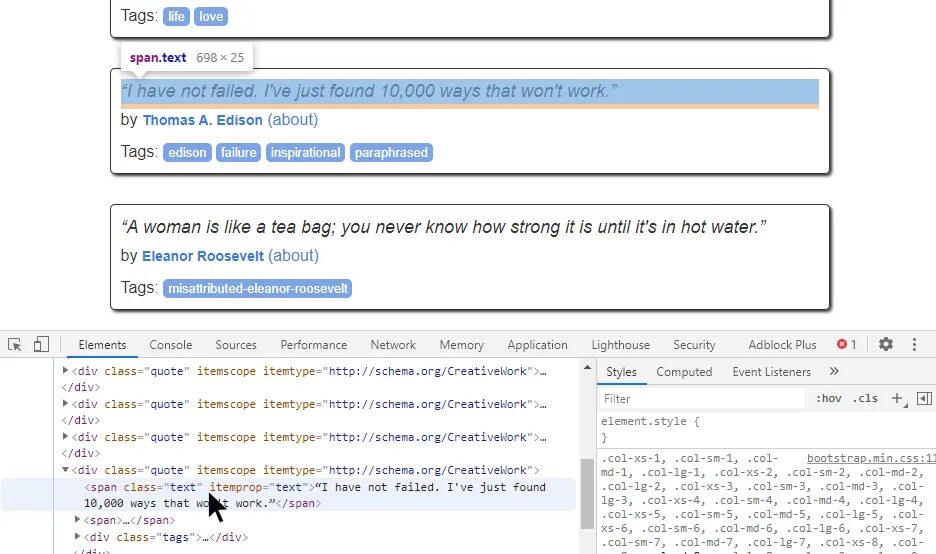Select the span class text DOM line
The image size is (936, 554).
click(x=289, y=495)
